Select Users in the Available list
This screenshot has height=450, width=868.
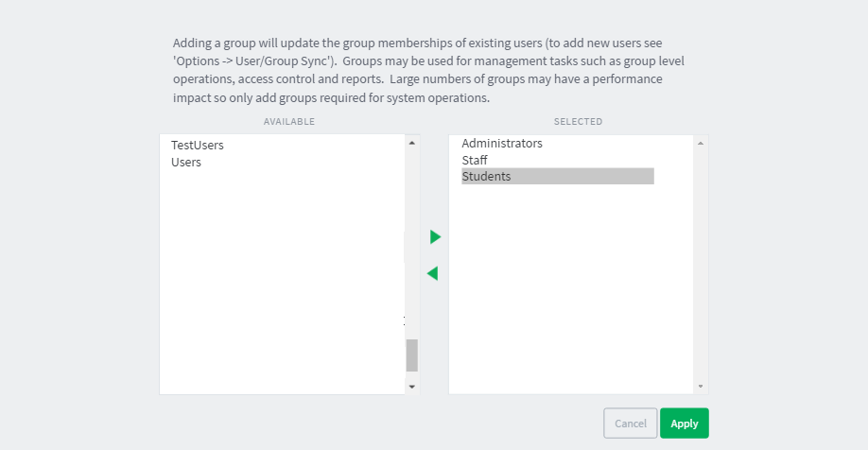[186, 163]
